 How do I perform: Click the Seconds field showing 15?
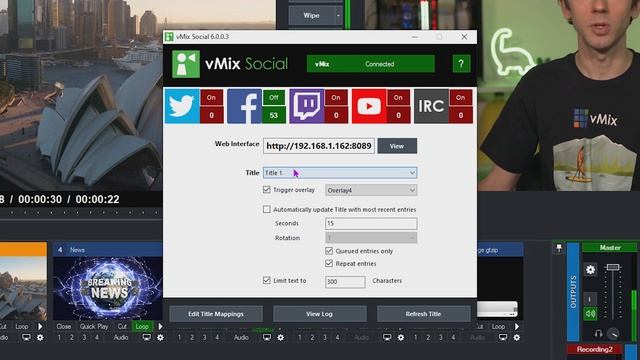click(371, 223)
